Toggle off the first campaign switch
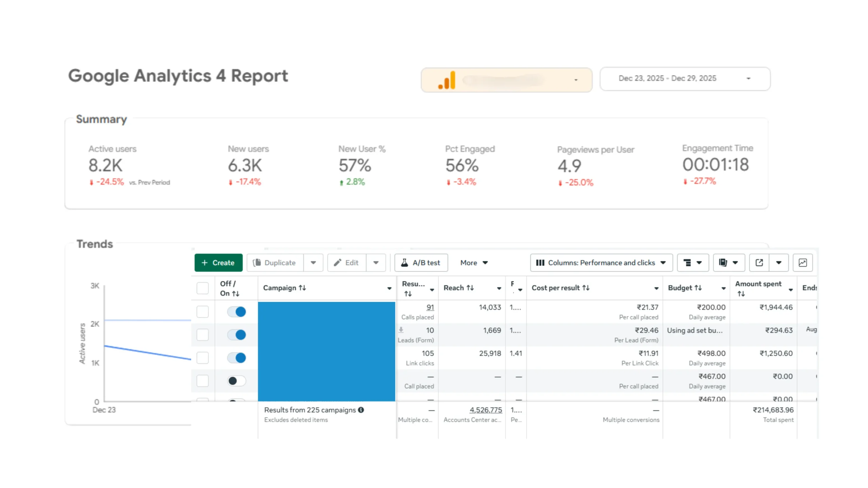868x488 pixels. [236, 311]
